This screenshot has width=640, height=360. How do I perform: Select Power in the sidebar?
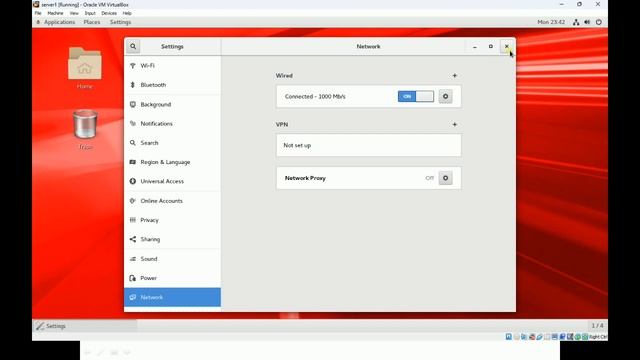tap(172, 278)
